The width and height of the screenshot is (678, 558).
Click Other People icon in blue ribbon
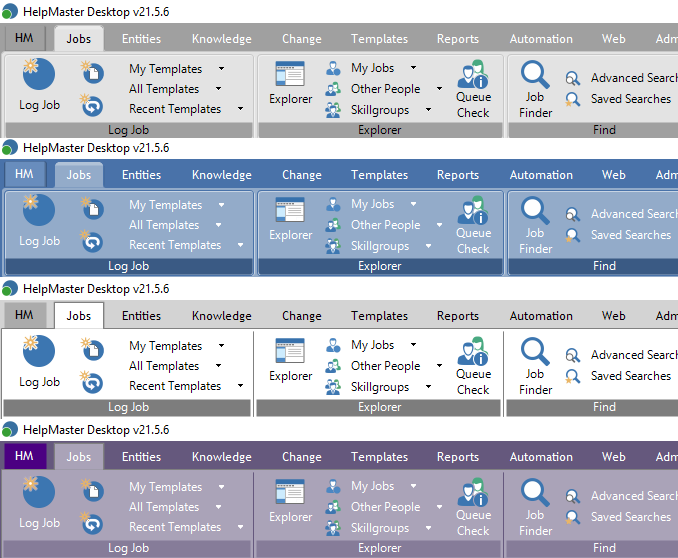tap(333, 225)
